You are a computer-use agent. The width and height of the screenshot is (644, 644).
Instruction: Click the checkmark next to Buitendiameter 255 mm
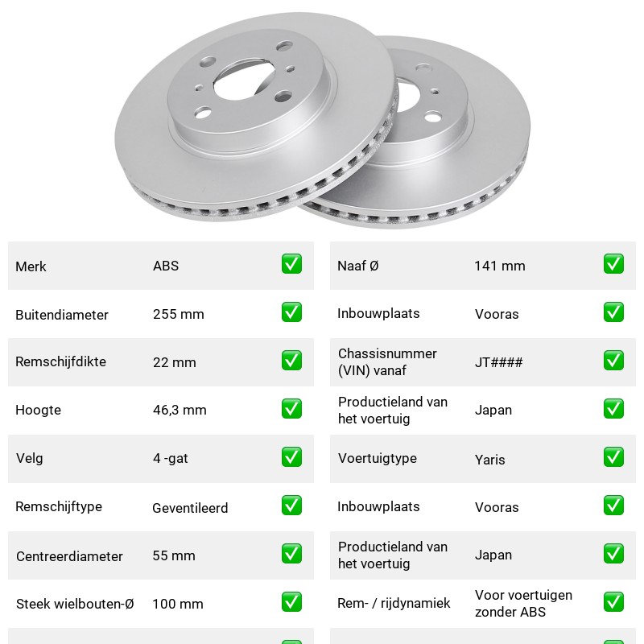pyautogui.click(x=291, y=312)
